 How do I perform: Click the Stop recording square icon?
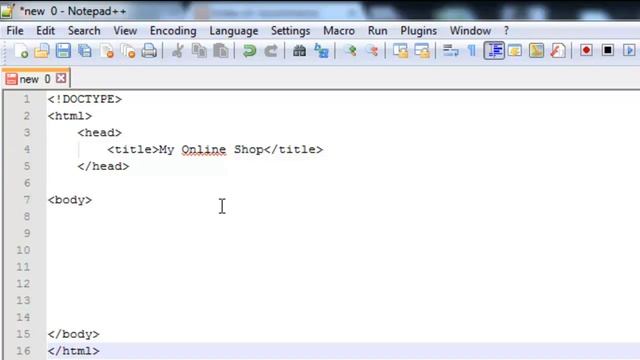[608, 50]
